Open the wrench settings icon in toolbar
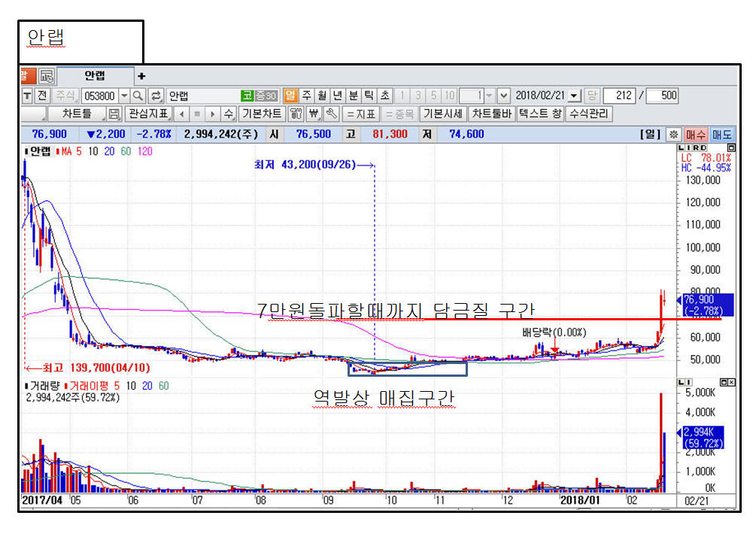 (331, 114)
